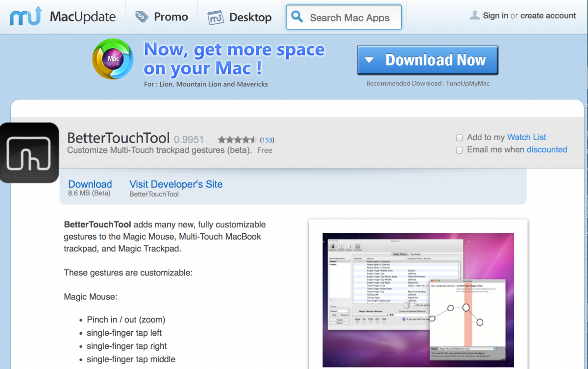This screenshot has height=369, width=588.
Task: Open the 153 reviews link
Action: [x=267, y=140]
